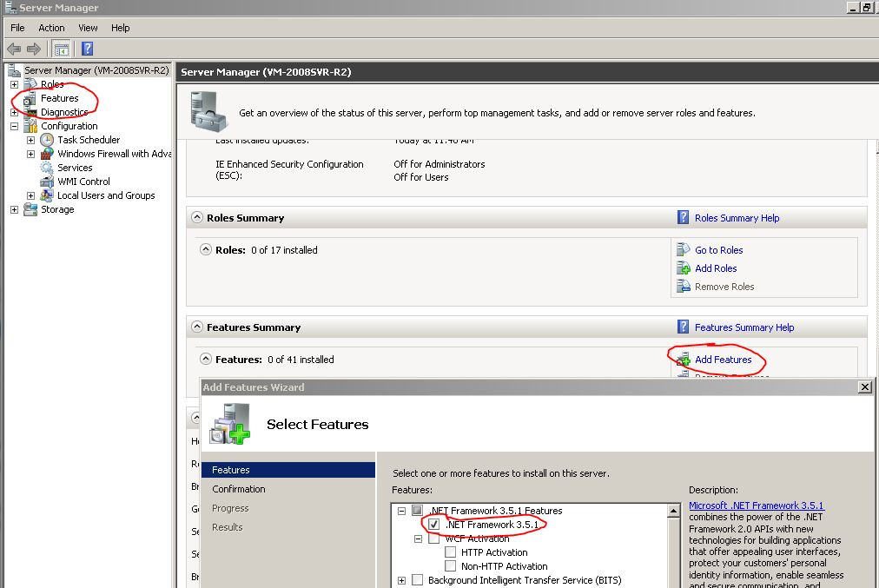Click the Back arrow toolbar icon
Image resolution: width=879 pixels, height=588 pixels.
[14, 49]
